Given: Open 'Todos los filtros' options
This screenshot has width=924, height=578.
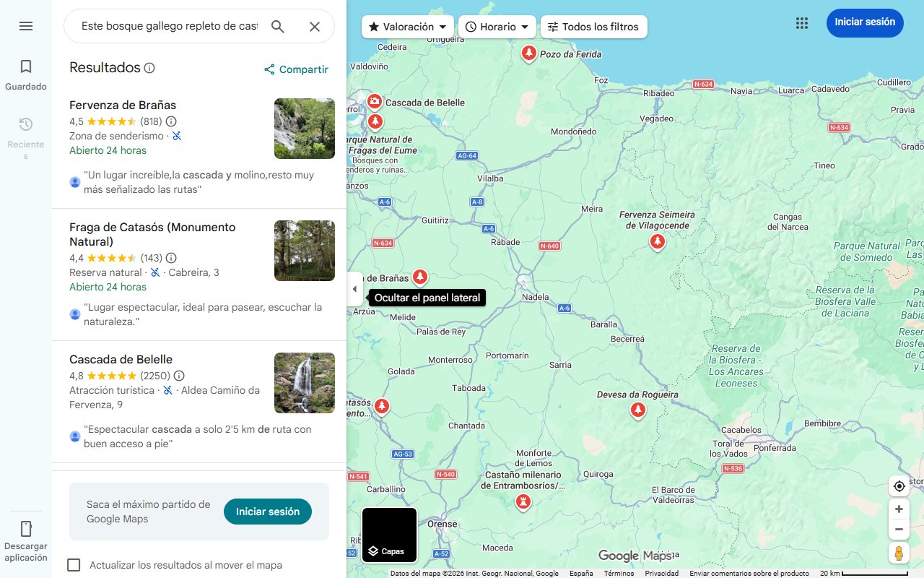Looking at the screenshot, I should [x=593, y=26].
